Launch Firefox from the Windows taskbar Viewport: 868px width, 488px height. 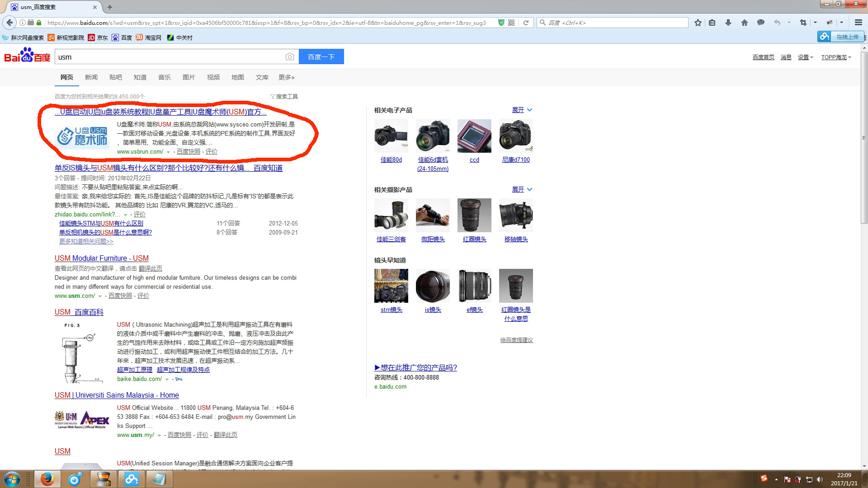(x=47, y=479)
